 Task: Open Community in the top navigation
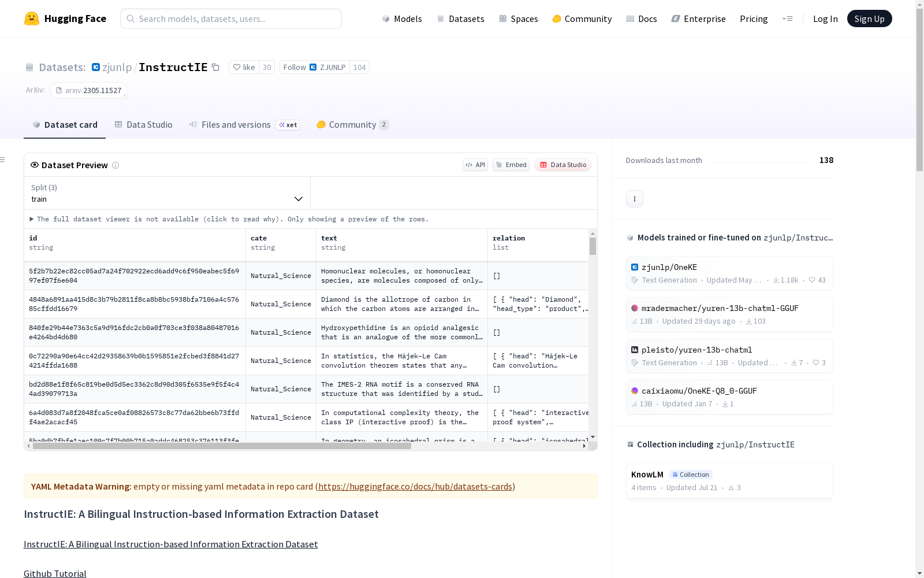[x=582, y=18]
